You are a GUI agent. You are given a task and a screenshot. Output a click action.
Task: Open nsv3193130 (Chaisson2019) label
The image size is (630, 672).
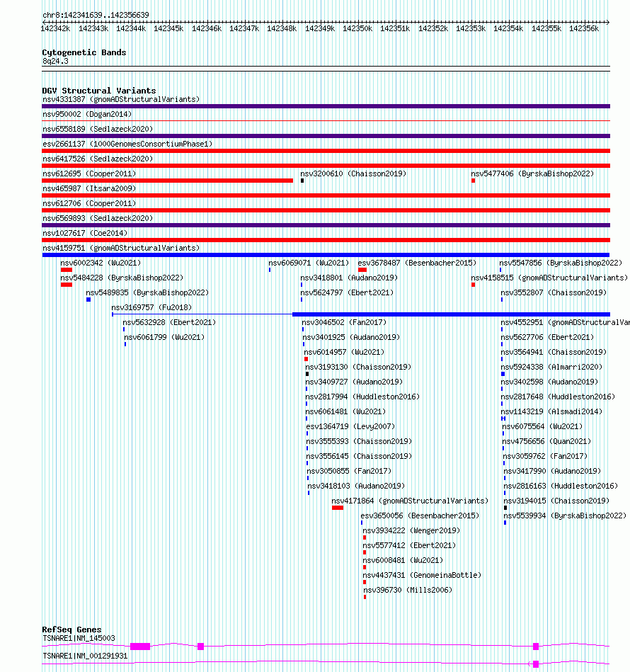pos(358,367)
